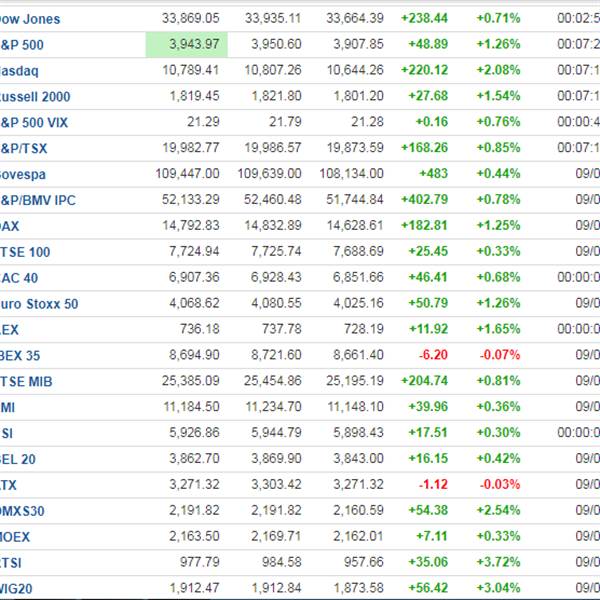Open the S&P 500 VIX link
Screen dimensions: 600x600
point(34,122)
